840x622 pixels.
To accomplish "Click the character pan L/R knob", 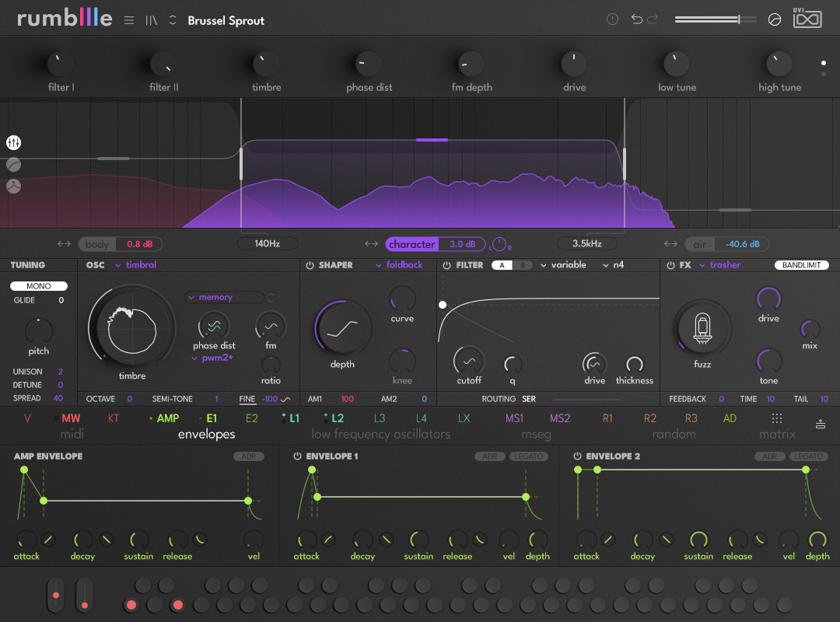I will click(x=499, y=244).
